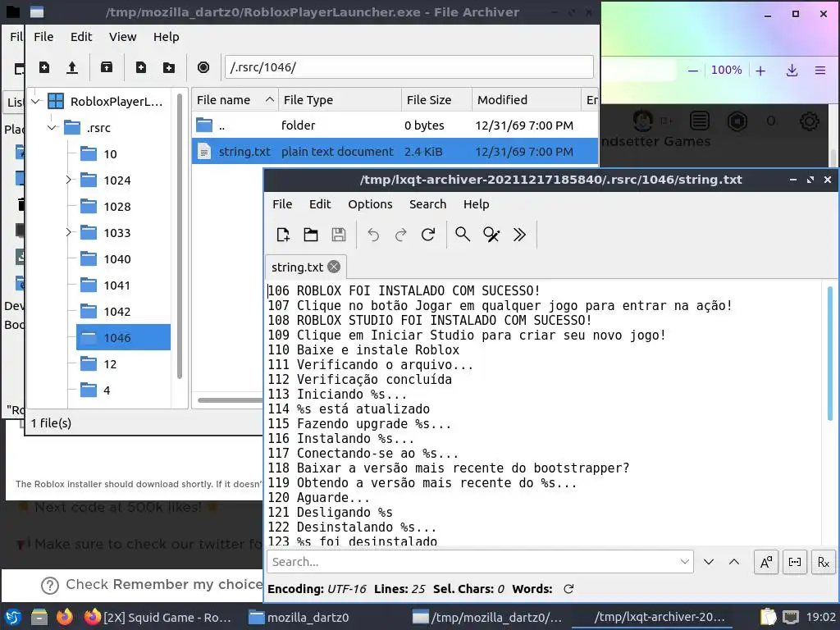Click the clock showing 19:02
This screenshot has height=630, width=840.
click(x=820, y=617)
